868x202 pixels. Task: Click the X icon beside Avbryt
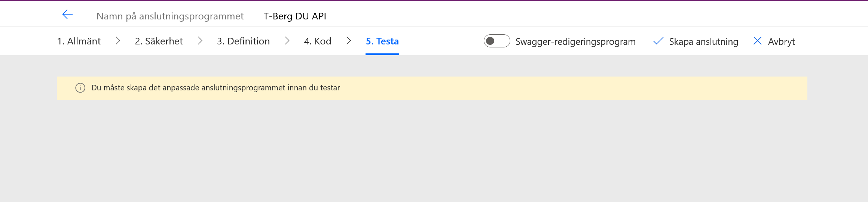pos(758,41)
